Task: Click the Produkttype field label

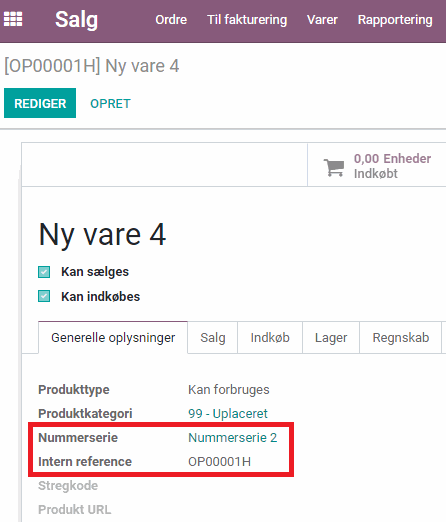Action: click(74, 390)
